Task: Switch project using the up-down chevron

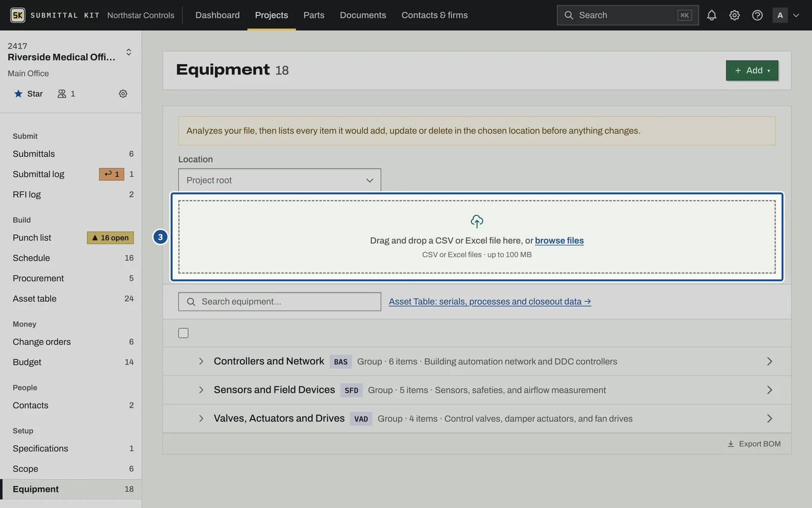Action: [129, 52]
